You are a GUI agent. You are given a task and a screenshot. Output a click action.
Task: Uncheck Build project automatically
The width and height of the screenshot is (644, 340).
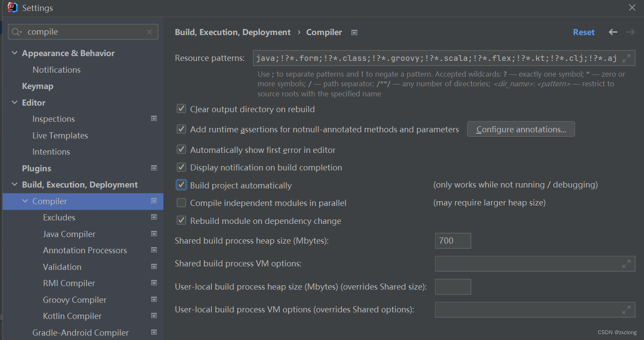(181, 185)
